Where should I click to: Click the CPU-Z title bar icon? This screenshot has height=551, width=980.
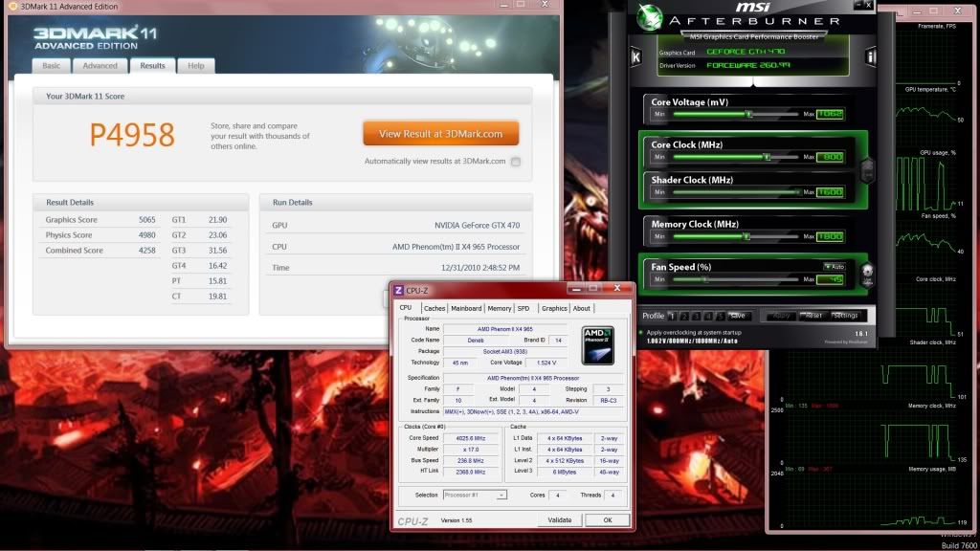tap(399, 291)
